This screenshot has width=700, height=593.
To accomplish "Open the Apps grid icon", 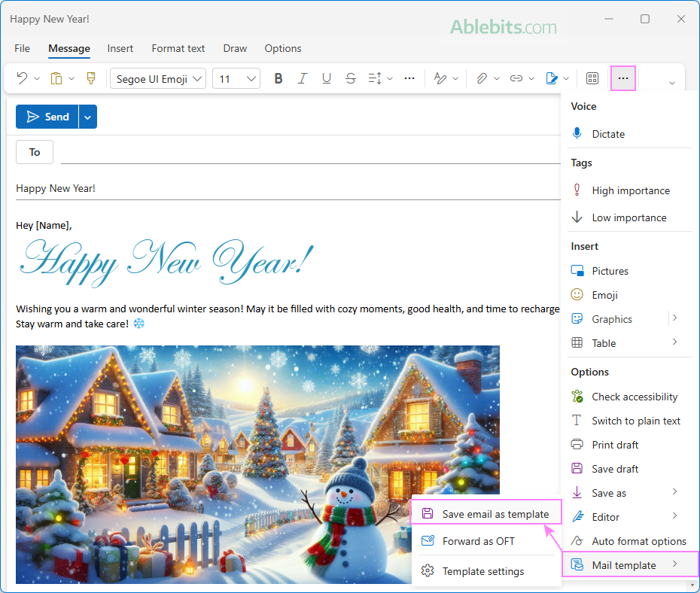I will click(592, 78).
